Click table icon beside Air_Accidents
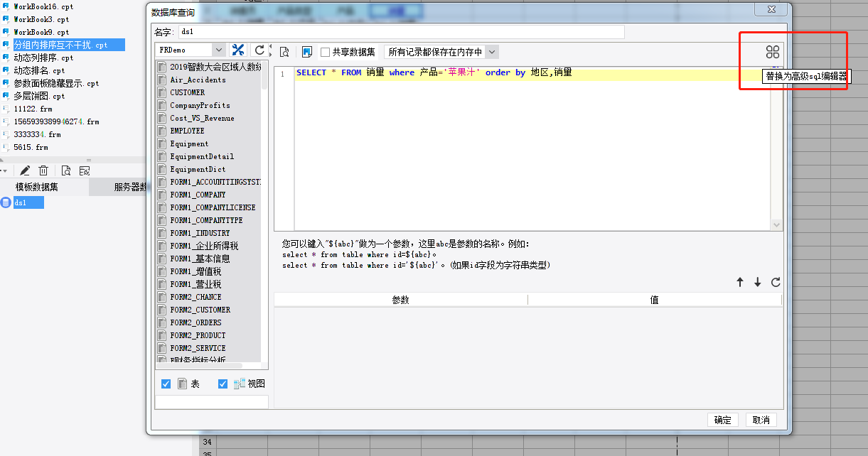Viewport: 868px width, 456px height. 162,80
